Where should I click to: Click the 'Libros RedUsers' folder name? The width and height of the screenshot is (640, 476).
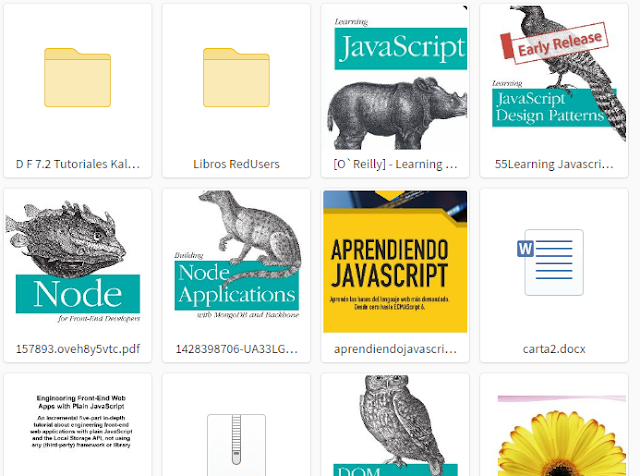coord(236,164)
